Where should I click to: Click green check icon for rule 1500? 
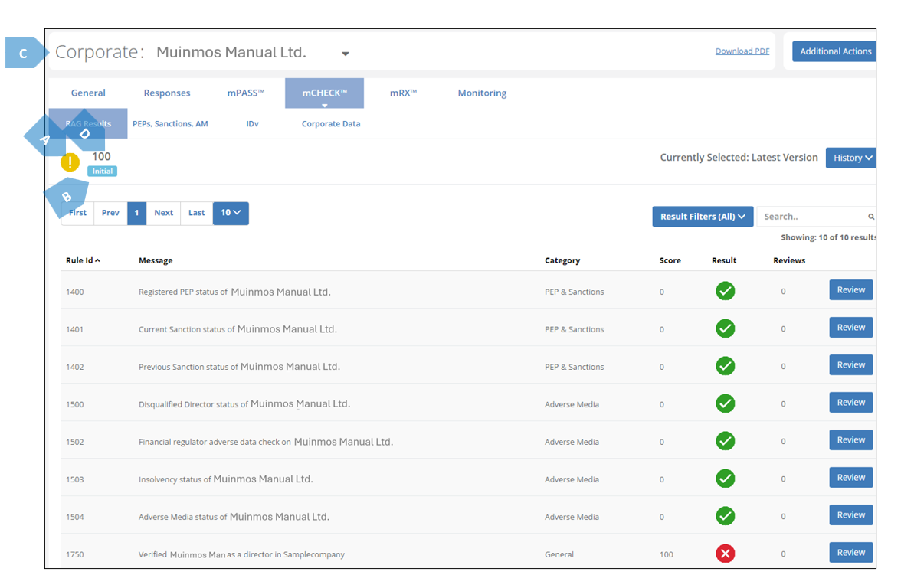click(725, 403)
